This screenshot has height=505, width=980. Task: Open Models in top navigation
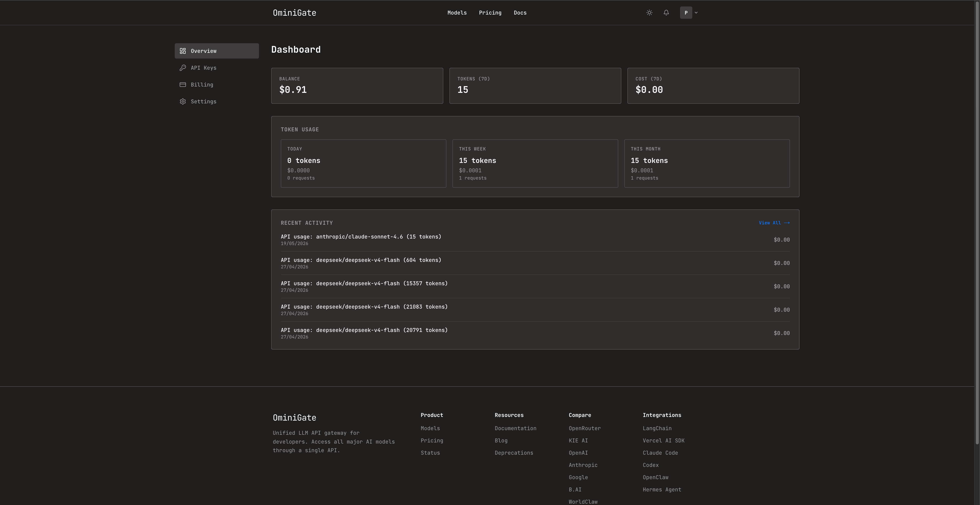[457, 13]
